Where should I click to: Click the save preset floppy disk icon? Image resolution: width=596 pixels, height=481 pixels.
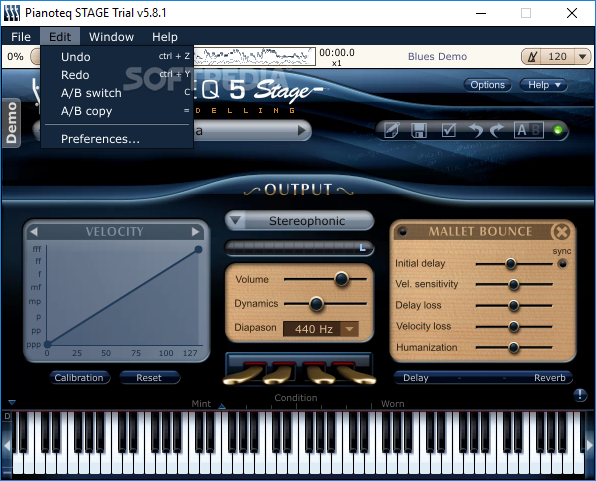click(x=419, y=130)
